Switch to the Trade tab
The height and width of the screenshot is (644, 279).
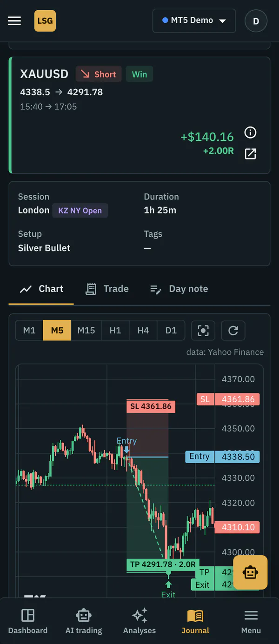pos(107,289)
